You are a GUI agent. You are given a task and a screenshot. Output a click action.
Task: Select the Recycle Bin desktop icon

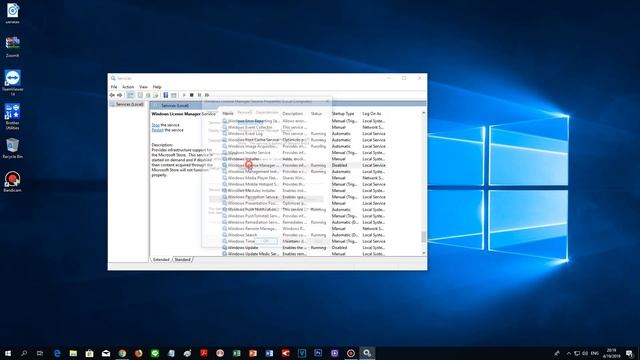(13, 148)
